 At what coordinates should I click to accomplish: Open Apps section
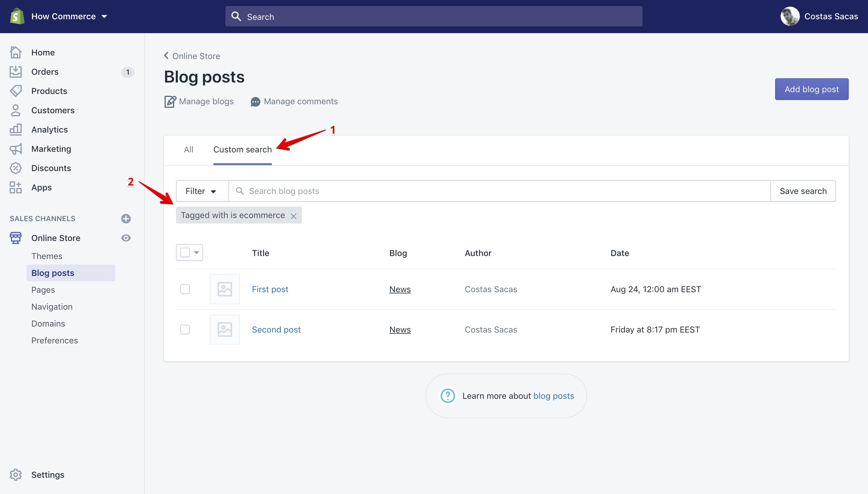[41, 188]
